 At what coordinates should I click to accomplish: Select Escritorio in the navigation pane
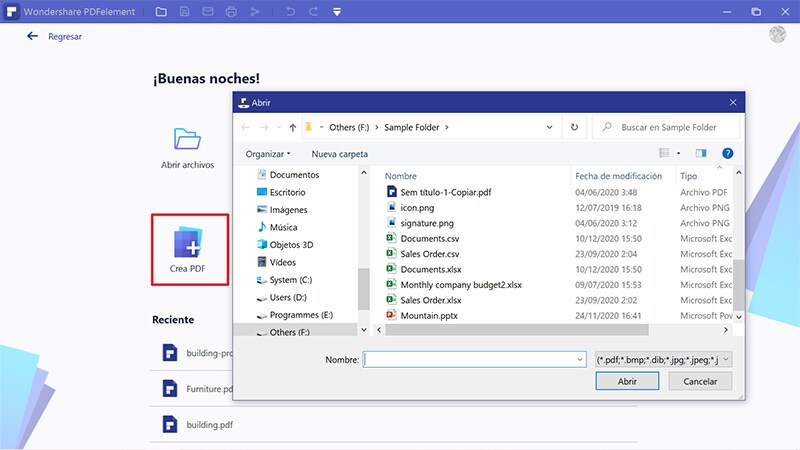click(287, 192)
